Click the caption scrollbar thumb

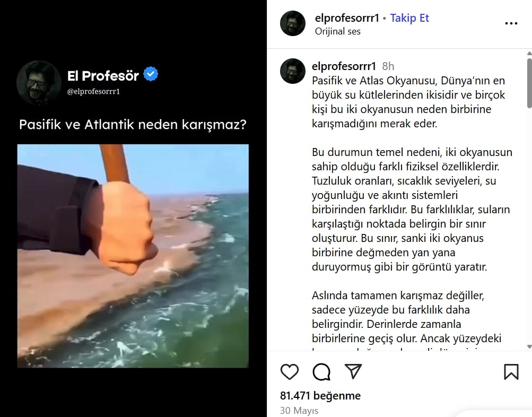(x=529, y=83)
